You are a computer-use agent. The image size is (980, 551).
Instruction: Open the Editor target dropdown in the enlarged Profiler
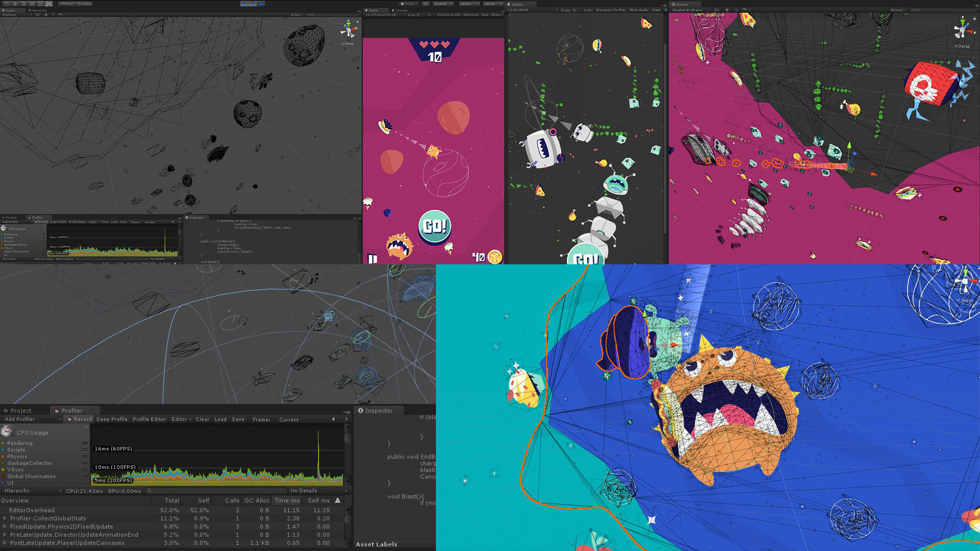click(181, 419)
